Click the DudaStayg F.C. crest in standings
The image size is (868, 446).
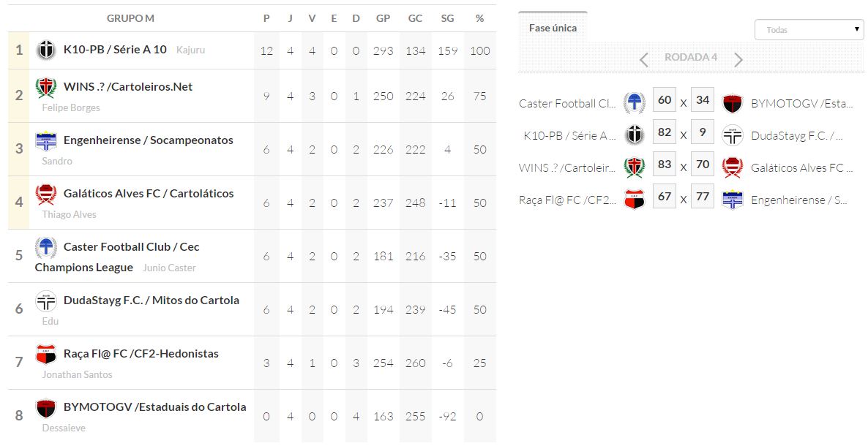(46, 301)
